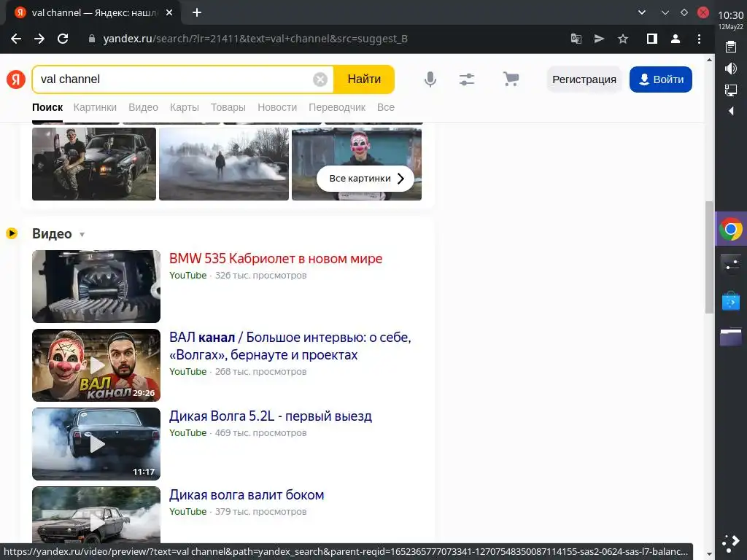Screen dimensions: 747x560
Task: Open the tab search dropdown chevron
Action: 642,12
